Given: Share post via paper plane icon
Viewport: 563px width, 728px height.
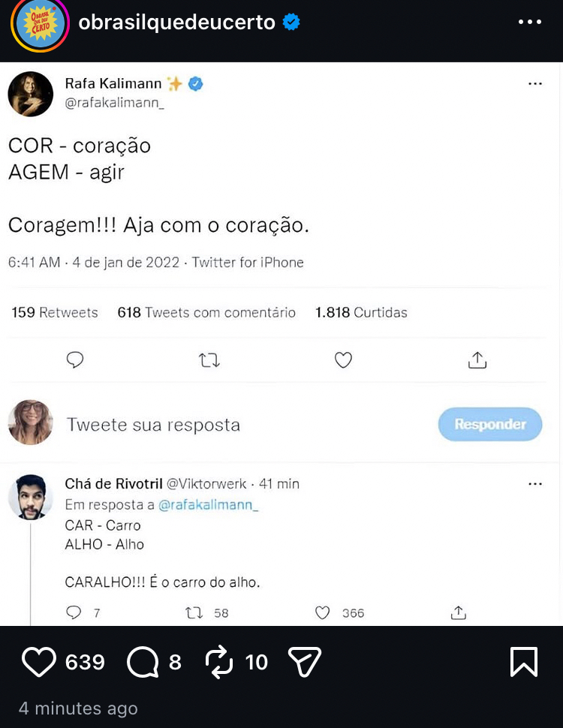Looking at the screenshot, I should click(305, 662).
